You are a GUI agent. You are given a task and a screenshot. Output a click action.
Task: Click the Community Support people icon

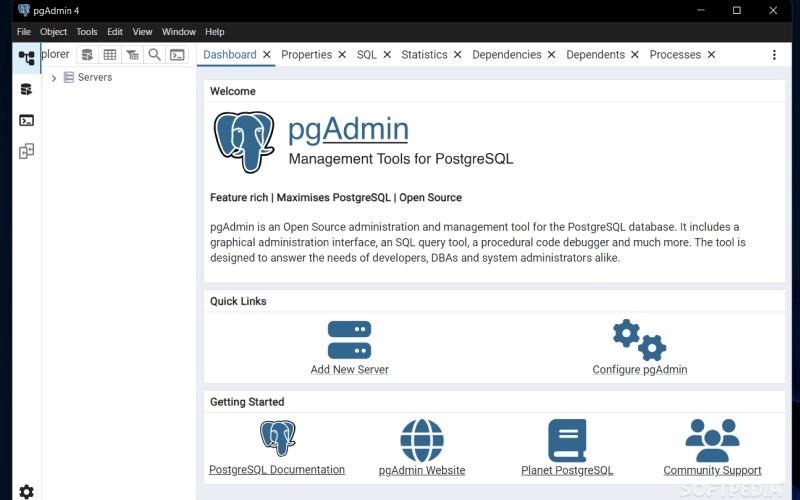[712, 440]
